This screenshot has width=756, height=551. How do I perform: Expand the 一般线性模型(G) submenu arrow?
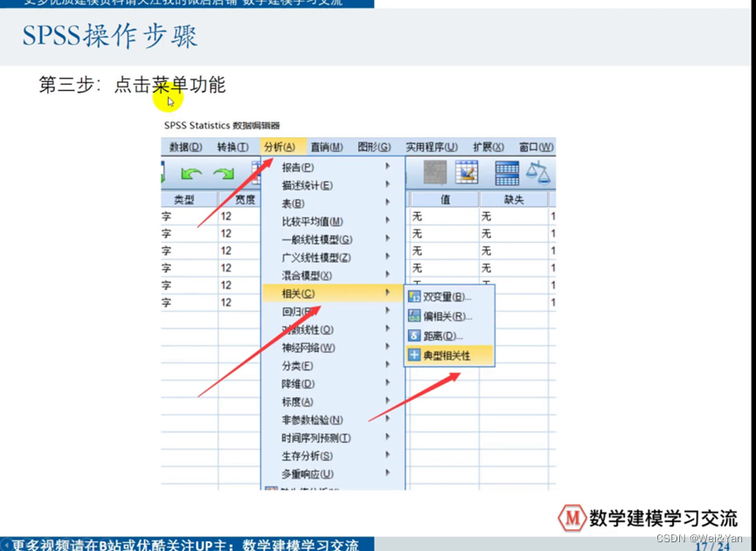click(x=388, y=239)
